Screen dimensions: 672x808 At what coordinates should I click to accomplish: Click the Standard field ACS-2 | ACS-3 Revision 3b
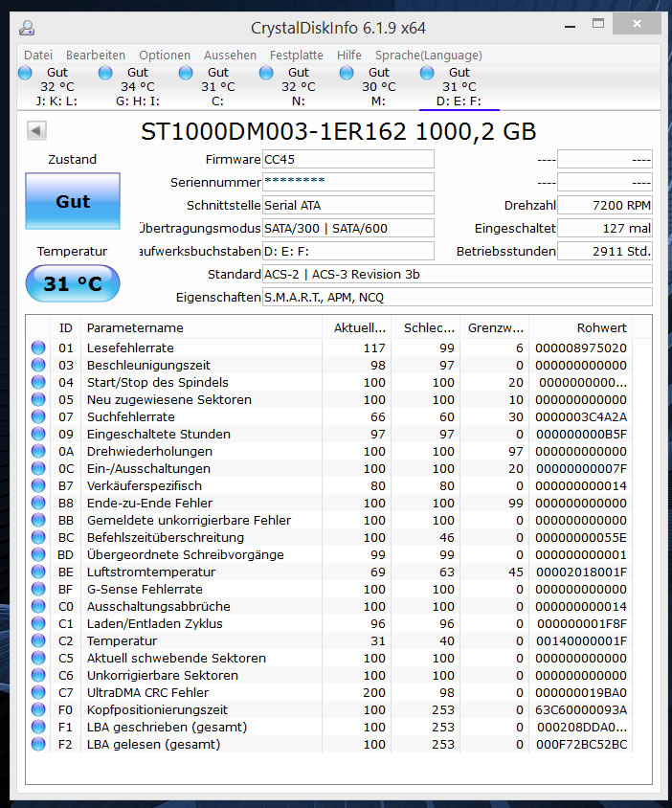click(458, 274)
